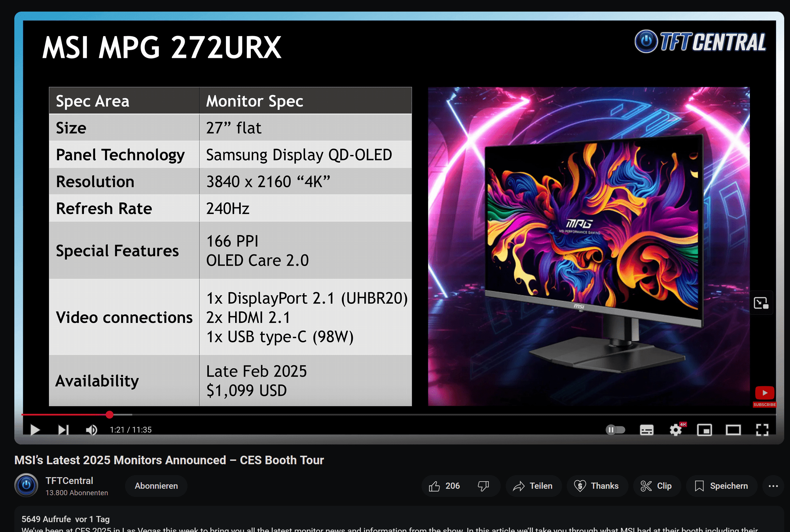Image resolution: width=790 pixels, height=532 pixels.
Task: Open the video settings gear
Action: point(675,430)
